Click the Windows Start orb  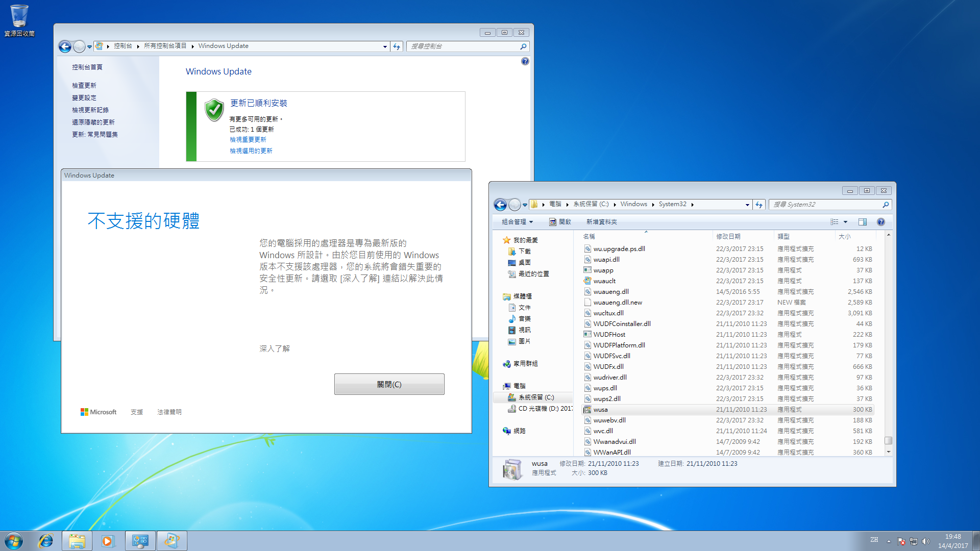14,541
